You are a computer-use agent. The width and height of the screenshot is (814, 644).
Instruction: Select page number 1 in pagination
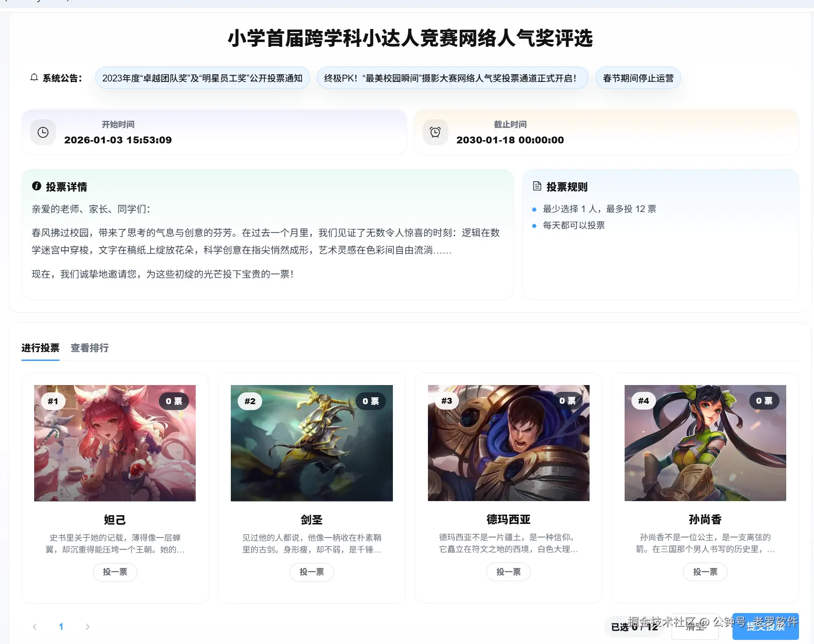pos(61,627)
